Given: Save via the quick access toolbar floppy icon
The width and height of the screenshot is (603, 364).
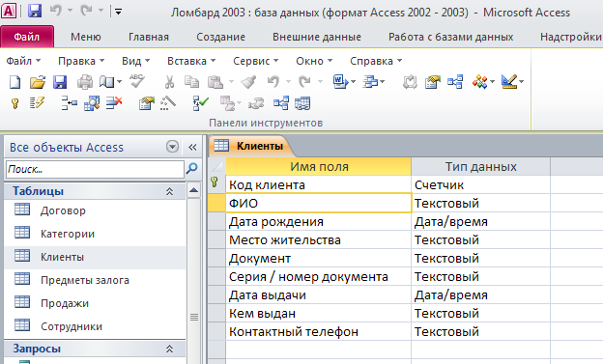Looking at the screenshot, I should pyautogui.click(x=35, y=12).
